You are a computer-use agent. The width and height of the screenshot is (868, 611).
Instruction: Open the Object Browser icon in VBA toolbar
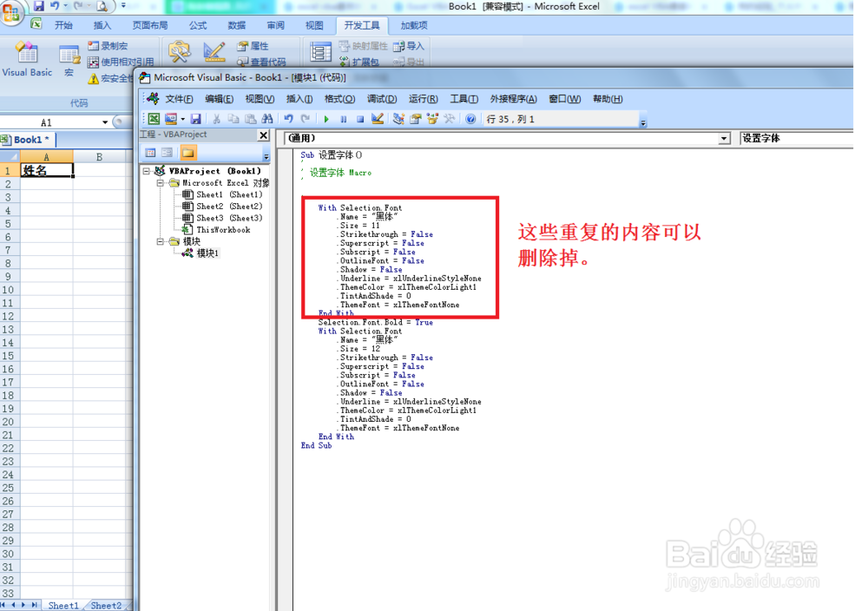pyautogui.click(x=432, y=119)
